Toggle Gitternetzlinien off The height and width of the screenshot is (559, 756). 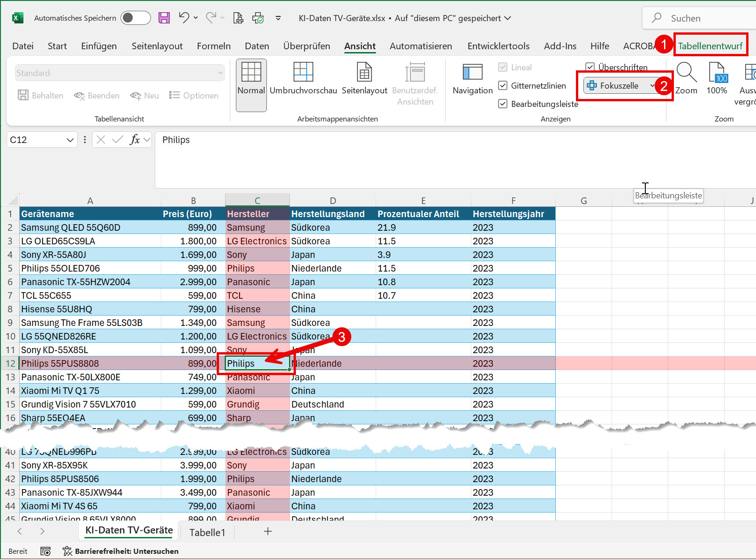(x=503, y=85)
